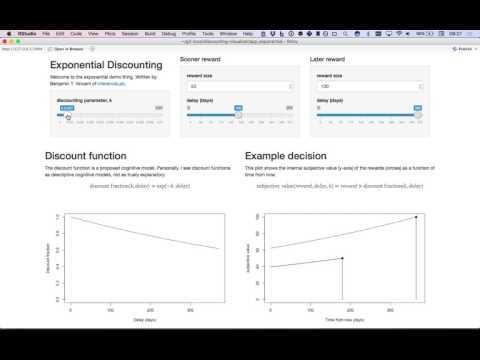Open the Profile menu

[x=189, y=34]
